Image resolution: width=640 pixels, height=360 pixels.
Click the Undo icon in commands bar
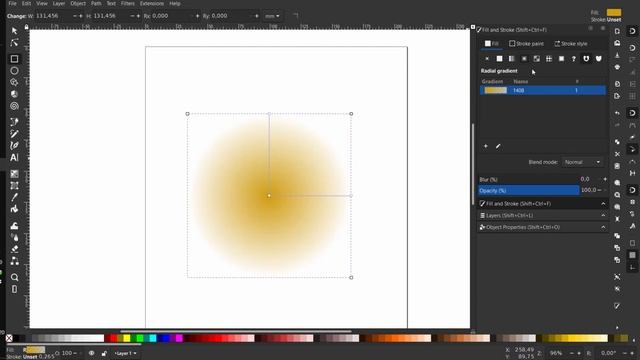click(x=617, y=113)
